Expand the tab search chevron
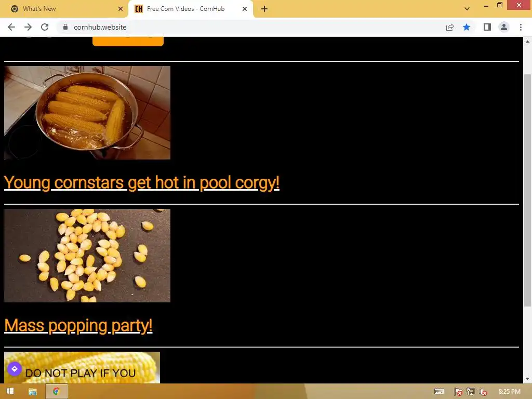The width and height of the screenshot is (532, 399). pos(467,9)
